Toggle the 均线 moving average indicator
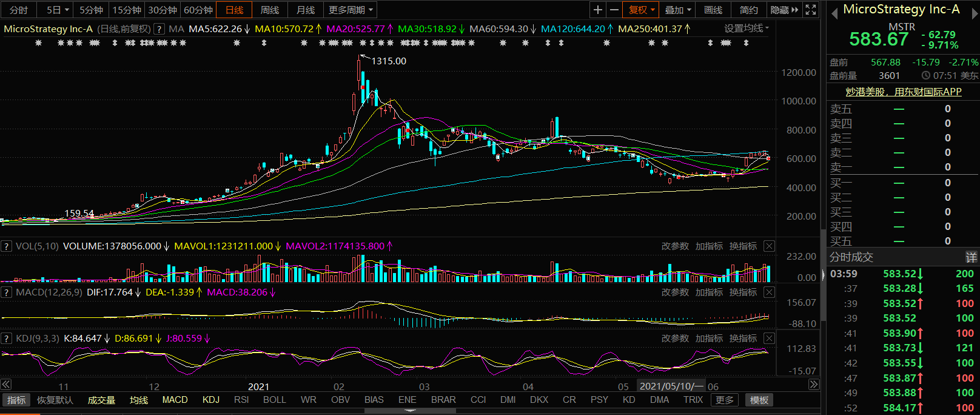Viewport: 980px width, 415px height. 139,400
